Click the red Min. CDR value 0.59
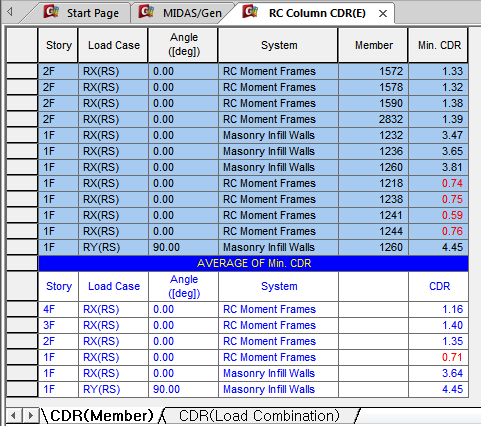The image size is (481, 426). [x=439, y=215]
